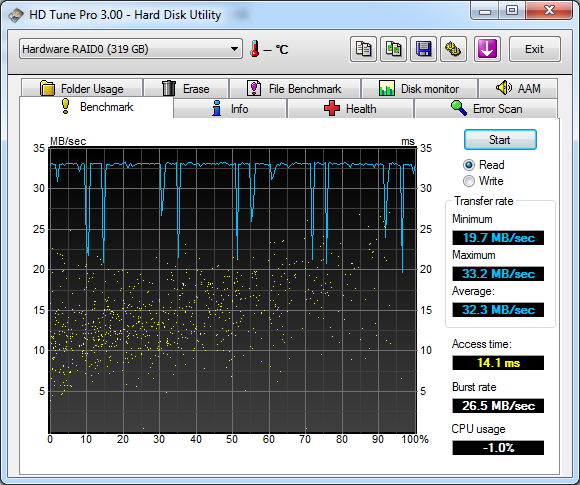This screenshot has width=580, height=485.
Task: Open the AAM speaker tab
Action: [x=518, y=89]
